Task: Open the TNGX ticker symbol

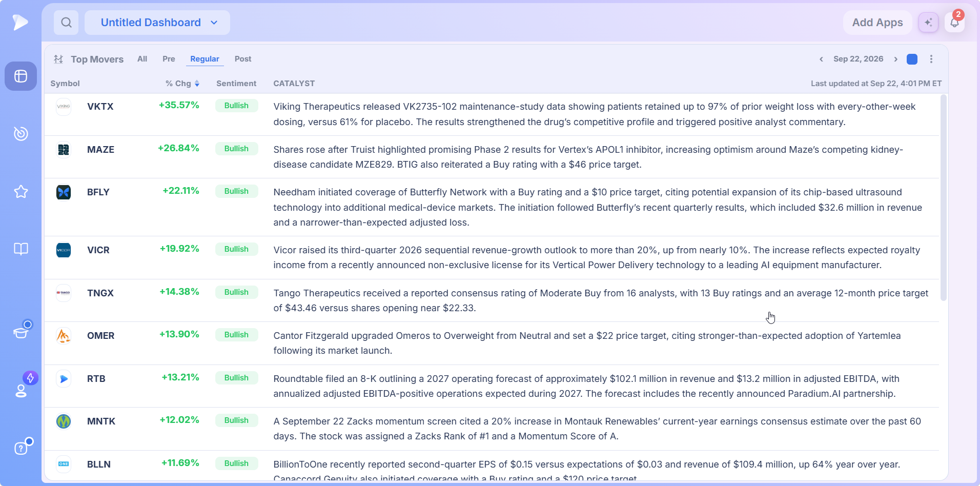Action: coord(100,293)
